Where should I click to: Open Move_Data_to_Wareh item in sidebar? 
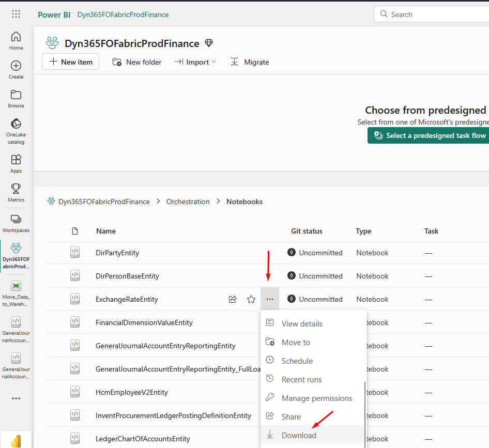(16, 293)
